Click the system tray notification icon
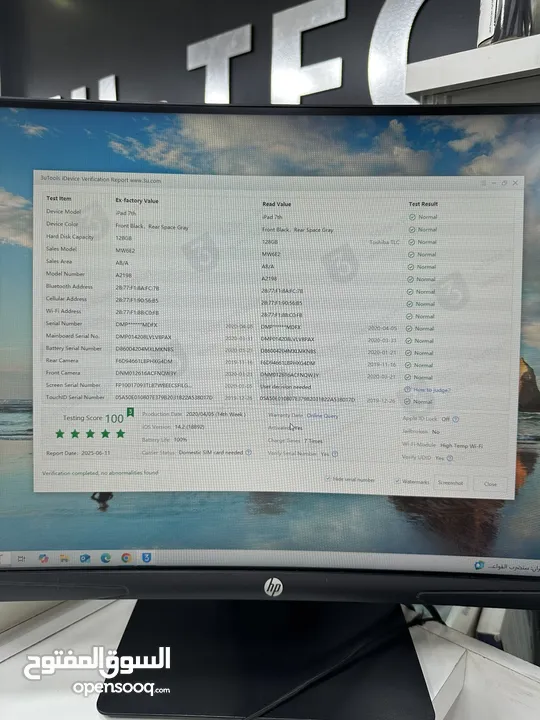 point(479,565)
